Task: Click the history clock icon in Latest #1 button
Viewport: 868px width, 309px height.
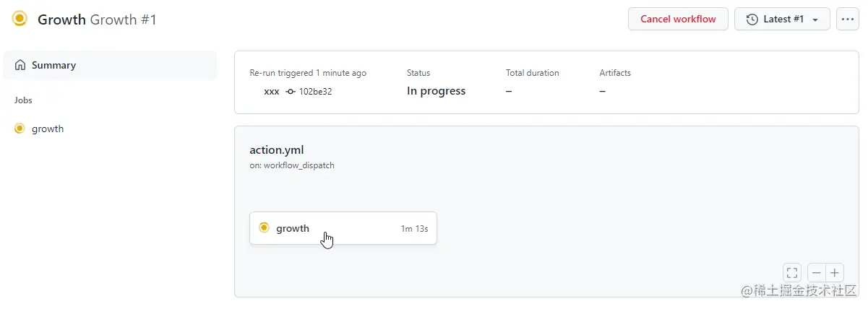Action: (x=752, y=19)
